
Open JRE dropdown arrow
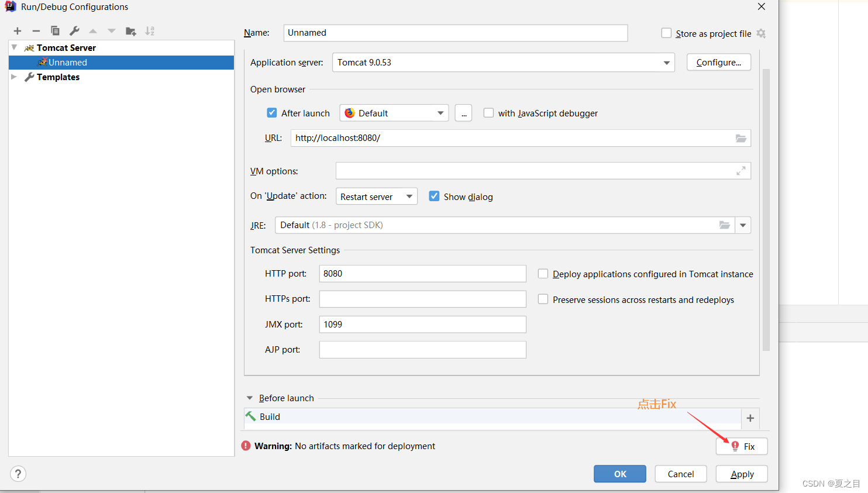(743, 225)
